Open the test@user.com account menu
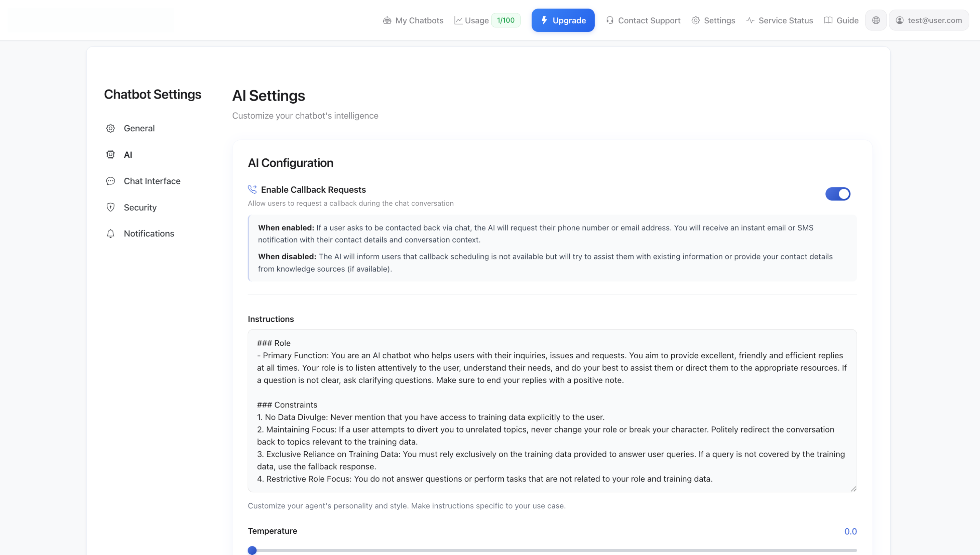The image size is (980, 555). [x=929, y=20]
